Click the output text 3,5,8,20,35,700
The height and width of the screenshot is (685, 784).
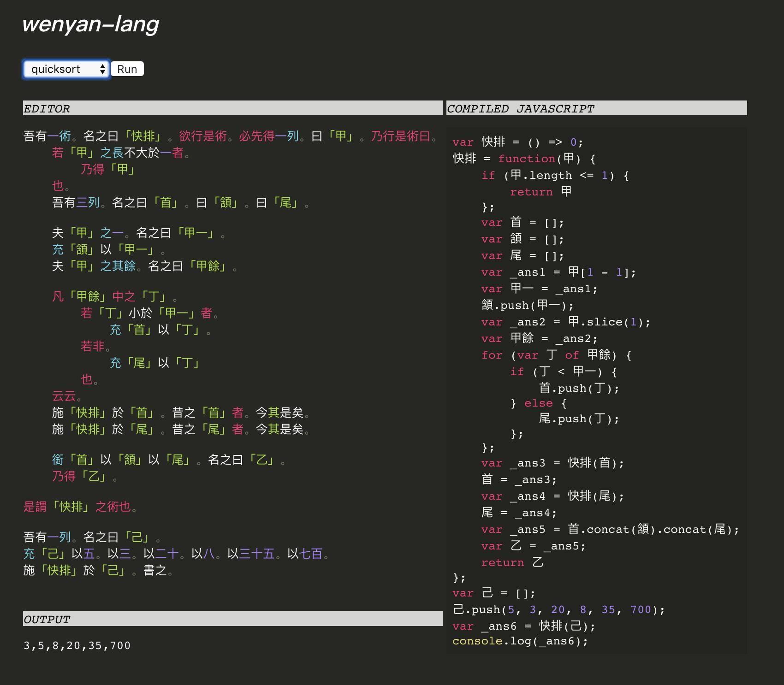77,645
